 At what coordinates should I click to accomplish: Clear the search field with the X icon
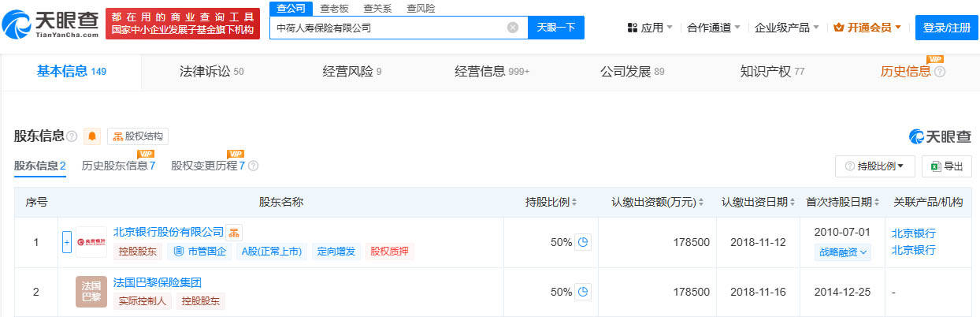pos(513,28)
